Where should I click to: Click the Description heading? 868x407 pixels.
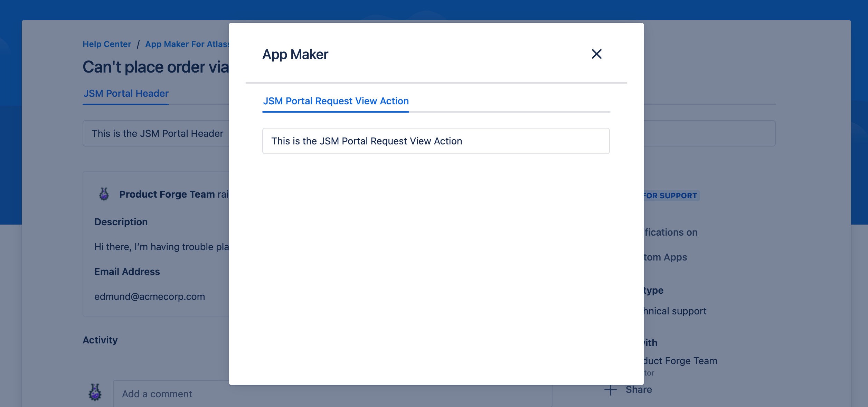click(x=121, y=222)
